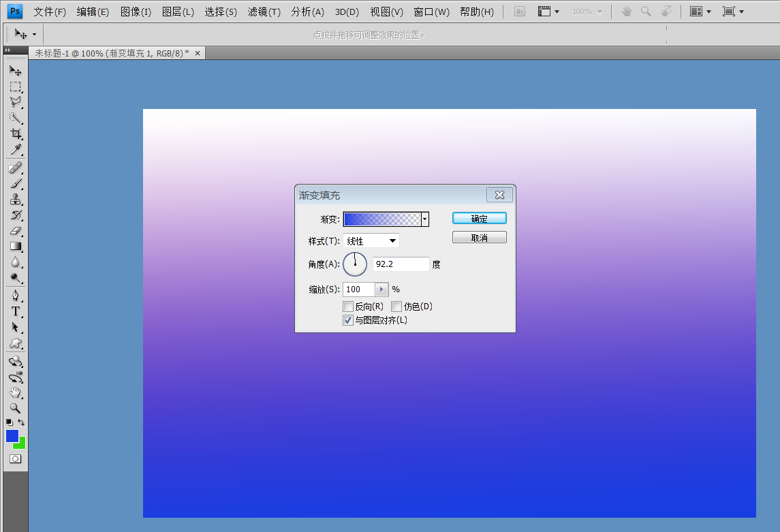Screen dimensions: 780x532
Task: Click the 确定 OK button
Action: 479,219
